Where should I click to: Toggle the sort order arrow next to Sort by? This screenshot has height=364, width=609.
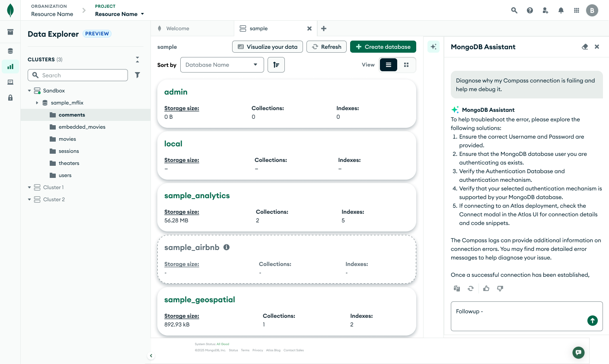pyautogui.click(x=276, y=64)
